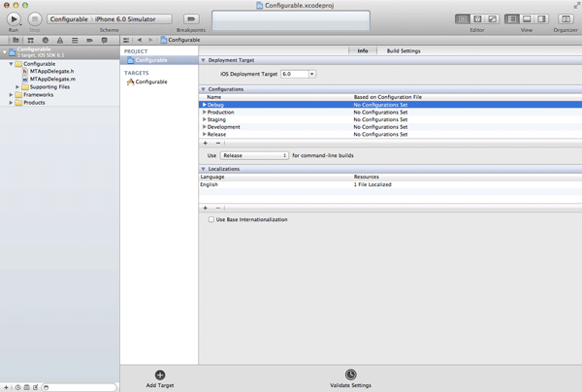Collapse the Configurable folder in navigator
Screen dimensions: 582x392
[x=11, y=64]
